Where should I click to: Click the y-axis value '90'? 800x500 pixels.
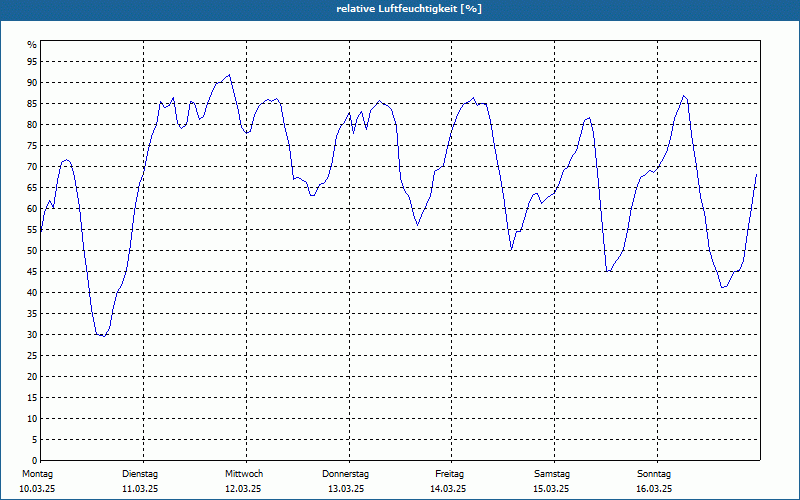[32, 83]
